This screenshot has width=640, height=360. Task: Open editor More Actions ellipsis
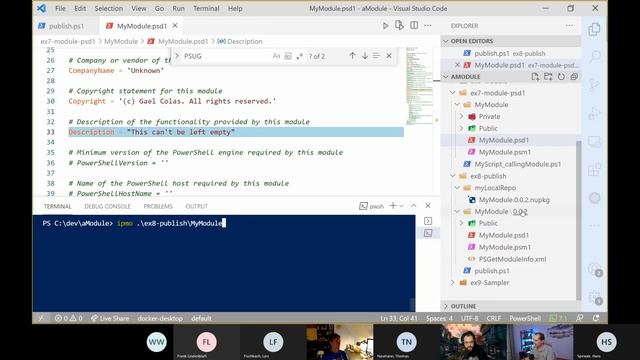pos(428,25)
